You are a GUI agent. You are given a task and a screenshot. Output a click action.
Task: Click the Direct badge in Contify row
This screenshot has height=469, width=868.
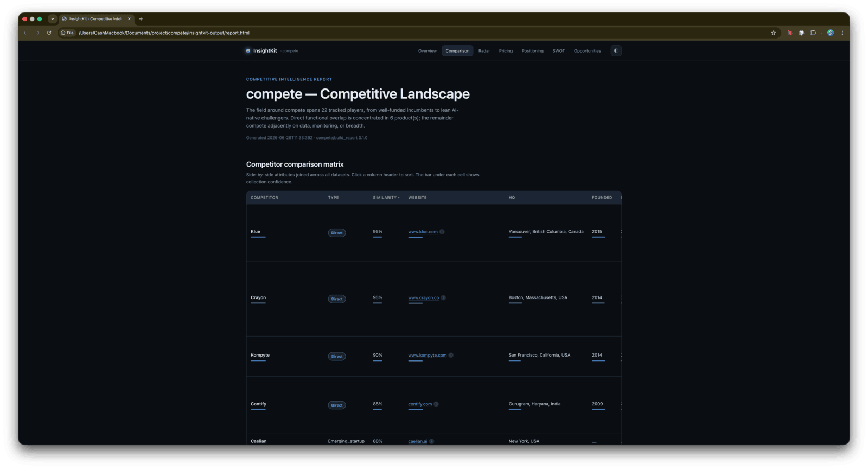[x=337, y=405]
